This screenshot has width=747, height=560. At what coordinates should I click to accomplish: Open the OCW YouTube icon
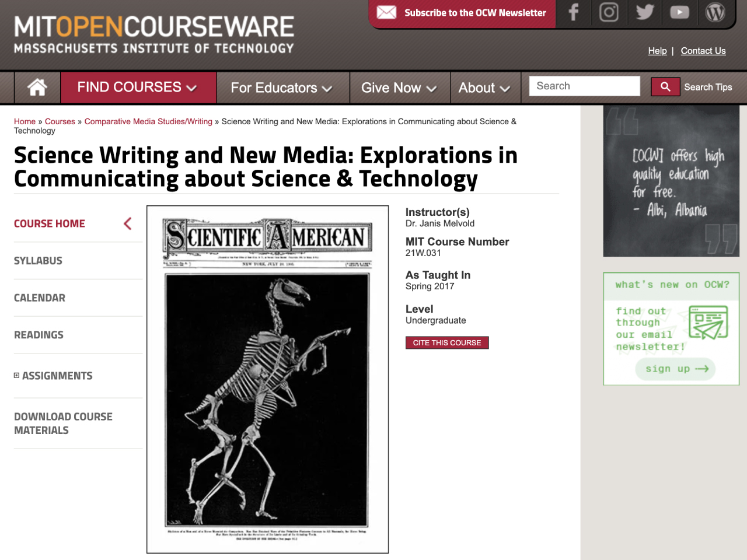[x=680, y=12]
